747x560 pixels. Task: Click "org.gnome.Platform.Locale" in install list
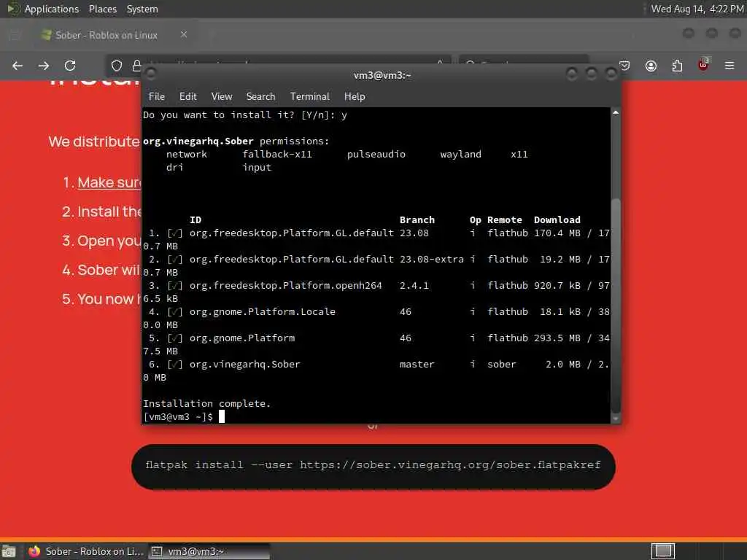(262, 312)
